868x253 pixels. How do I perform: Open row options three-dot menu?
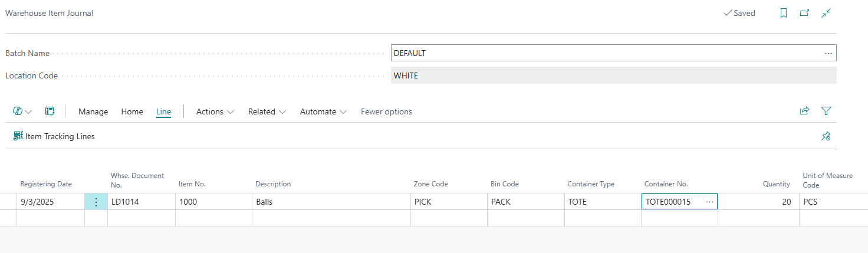[x=96, y=202]
